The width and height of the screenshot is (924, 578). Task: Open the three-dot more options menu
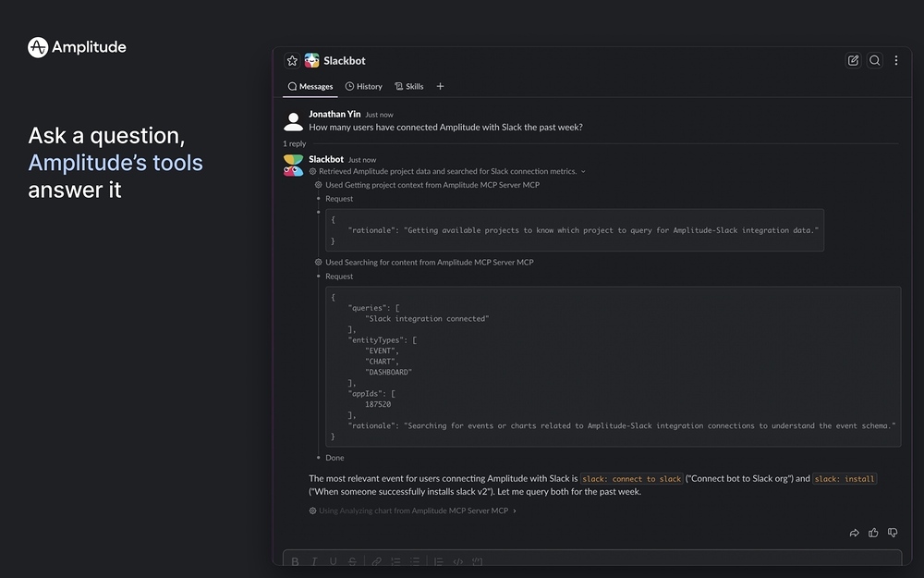tap(895, 60)
